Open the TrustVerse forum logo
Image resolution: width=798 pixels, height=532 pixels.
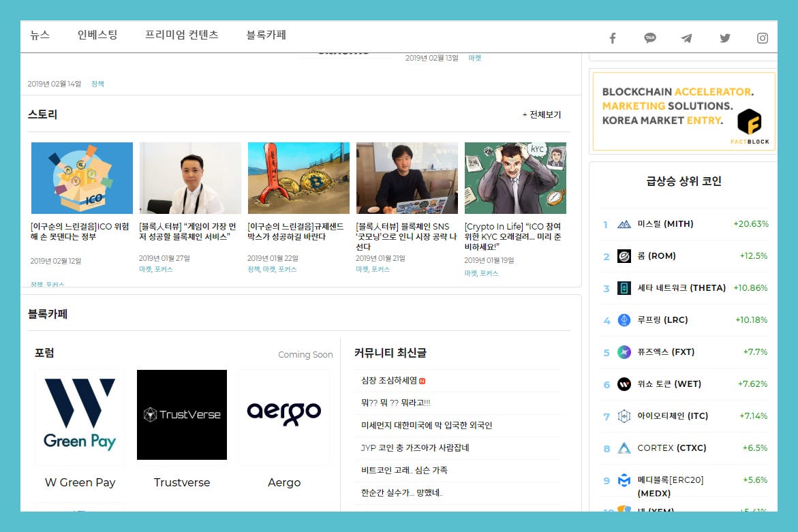(182, 415)
